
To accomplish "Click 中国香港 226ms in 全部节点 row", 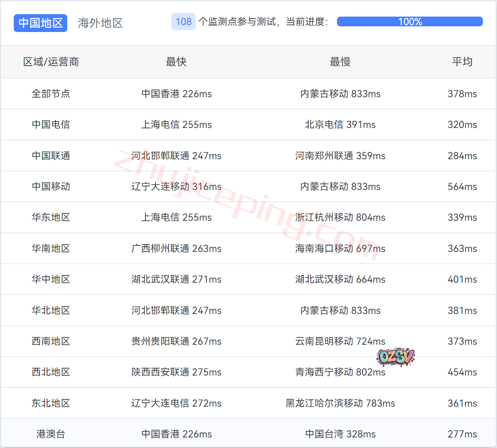I will [x=176, y=94].
